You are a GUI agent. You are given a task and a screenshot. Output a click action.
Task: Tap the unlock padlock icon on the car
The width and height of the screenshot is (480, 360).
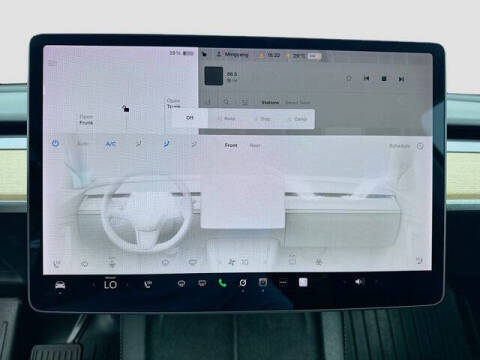pos(125,108)
